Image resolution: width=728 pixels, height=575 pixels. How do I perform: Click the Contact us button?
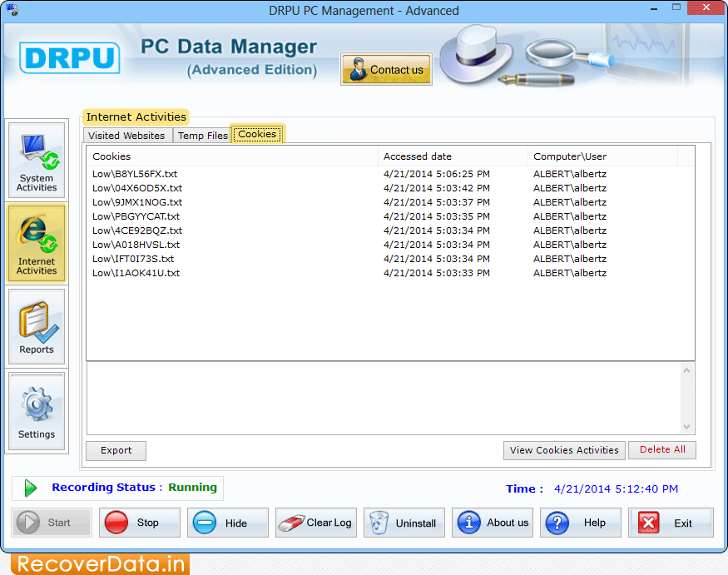(x=387, y=69)
